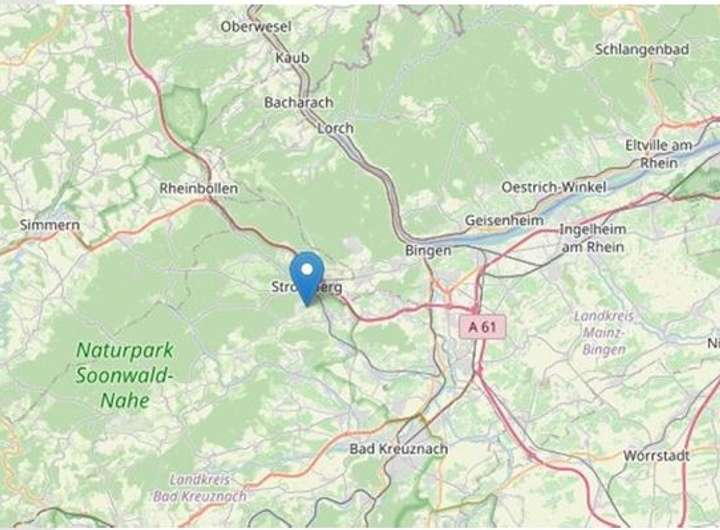This screenshot has height=530, width=720.
Task: Click the Bingen town label
Action: 428,251
